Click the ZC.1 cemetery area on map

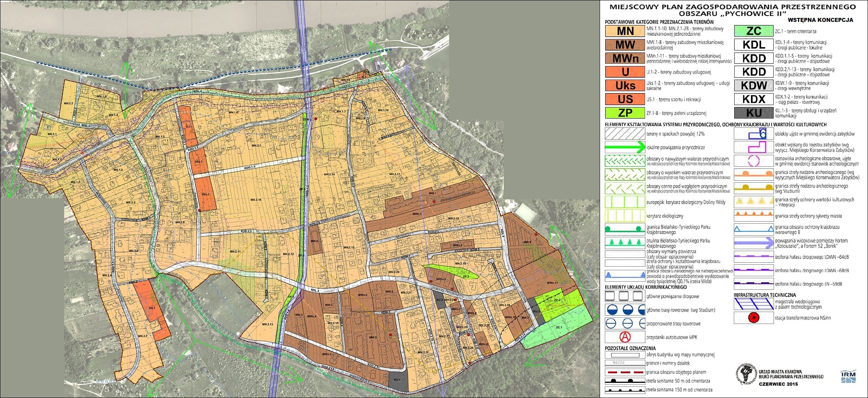click(x=557, y=328)
